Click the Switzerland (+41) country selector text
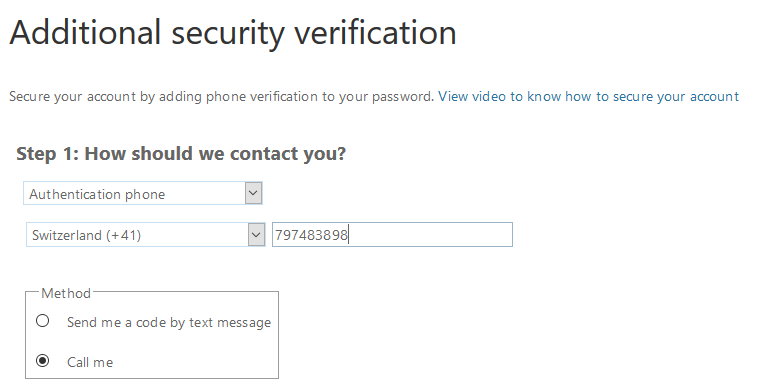This screenshot has width=768, height=392. coord(86,235)
